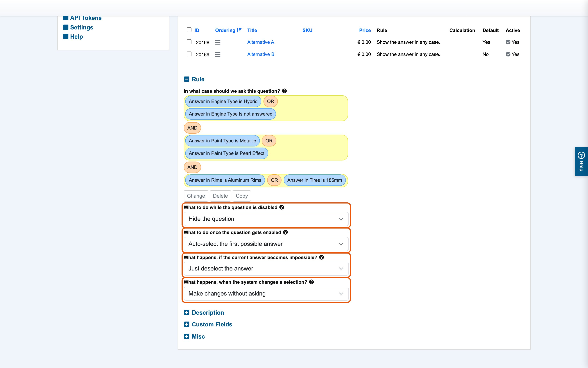Expand the Misc section
Image resolution: width=588 pixels, height=368 pixels.
click(187, 336)
